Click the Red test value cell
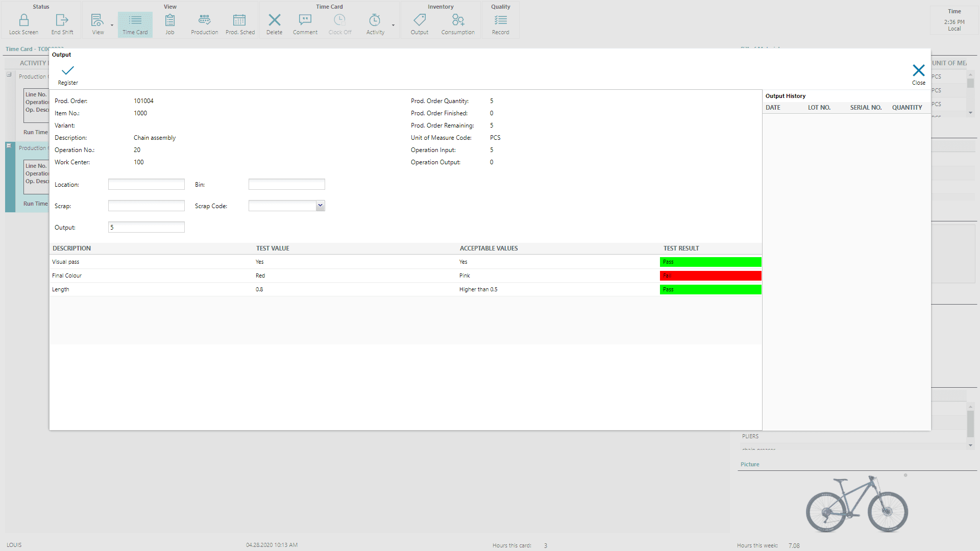The image size is (980, 551). 260,275
